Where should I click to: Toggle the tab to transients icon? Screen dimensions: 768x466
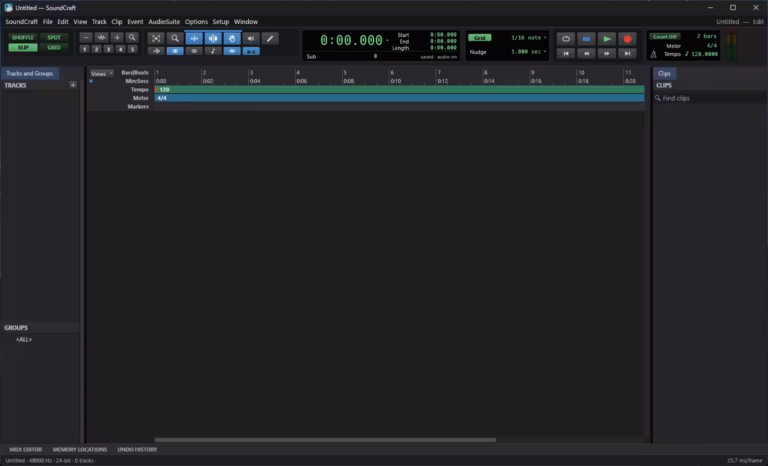tap(156, 51)
